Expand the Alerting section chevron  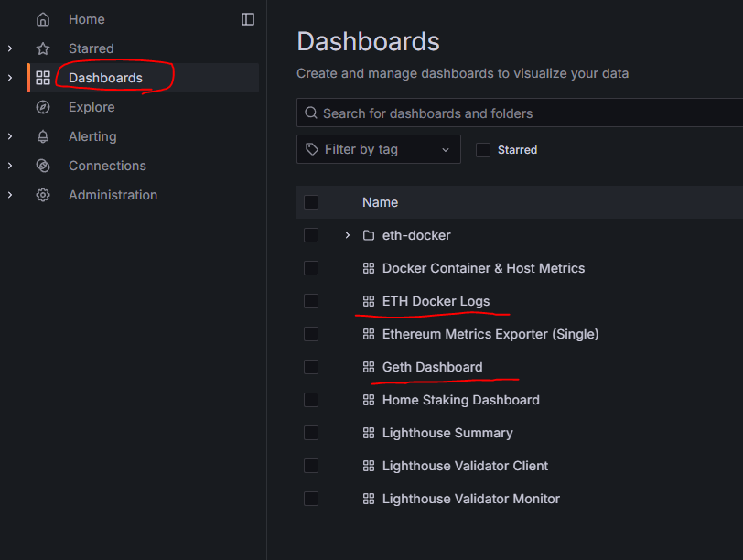click(10, 136)
